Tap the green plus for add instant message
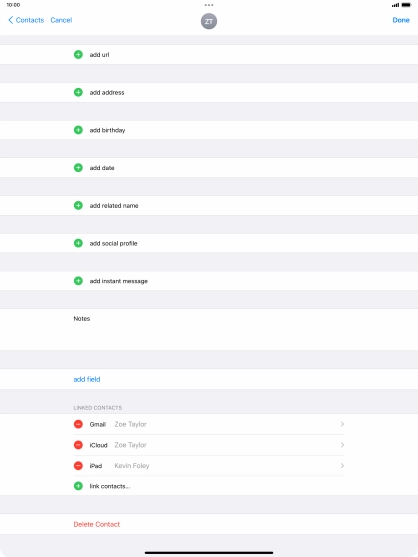Screen dimensions: 418x557 (78, 281)
